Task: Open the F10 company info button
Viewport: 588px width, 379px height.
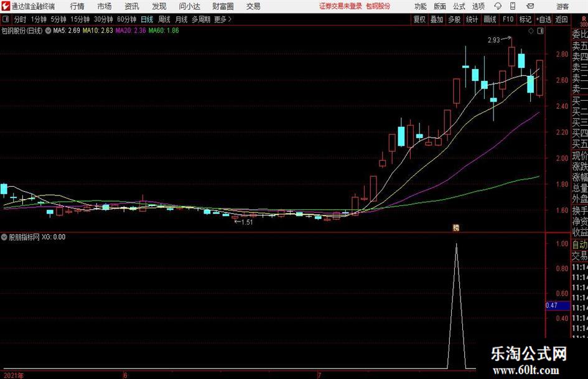Action: click(x=508, y=19)
